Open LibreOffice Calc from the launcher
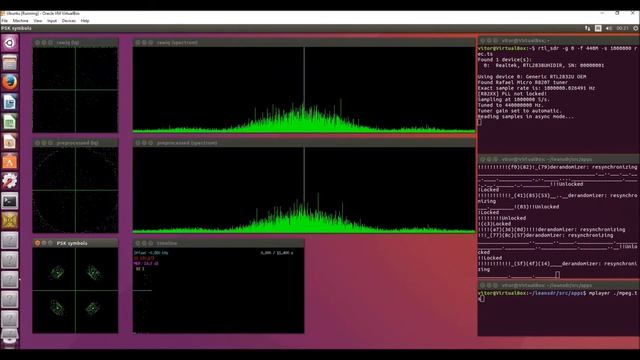Viewport: 640px width, 360px height. click(9, 122)
